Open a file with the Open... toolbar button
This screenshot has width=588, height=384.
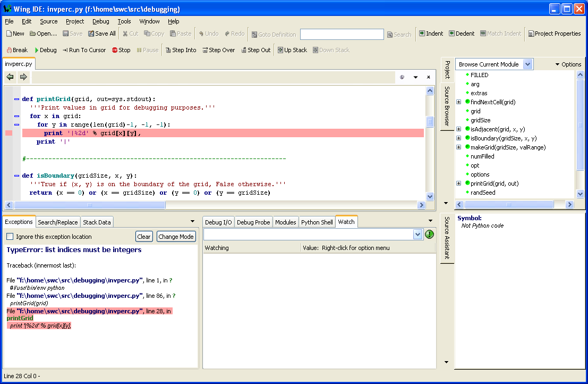coord(43,34)
